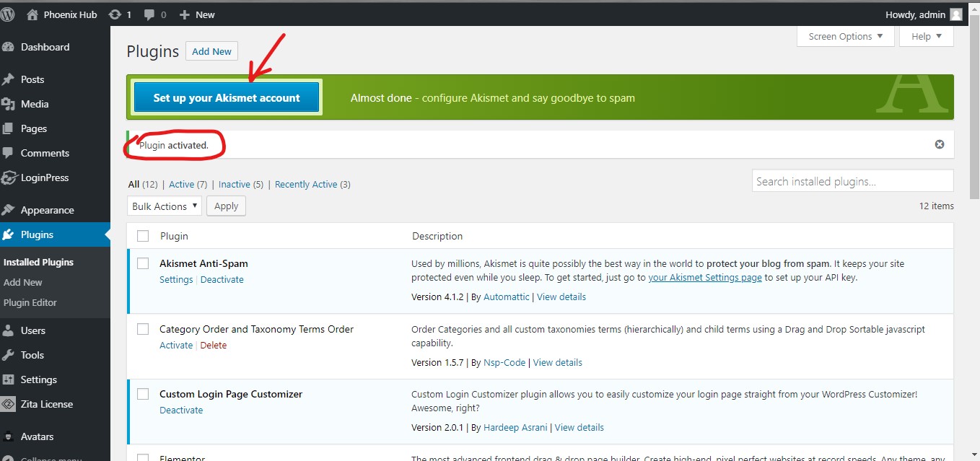This screenshot has height=461, width=980.
Task: Click Set up your Akismet account button
Action: (x=227, y=97)
